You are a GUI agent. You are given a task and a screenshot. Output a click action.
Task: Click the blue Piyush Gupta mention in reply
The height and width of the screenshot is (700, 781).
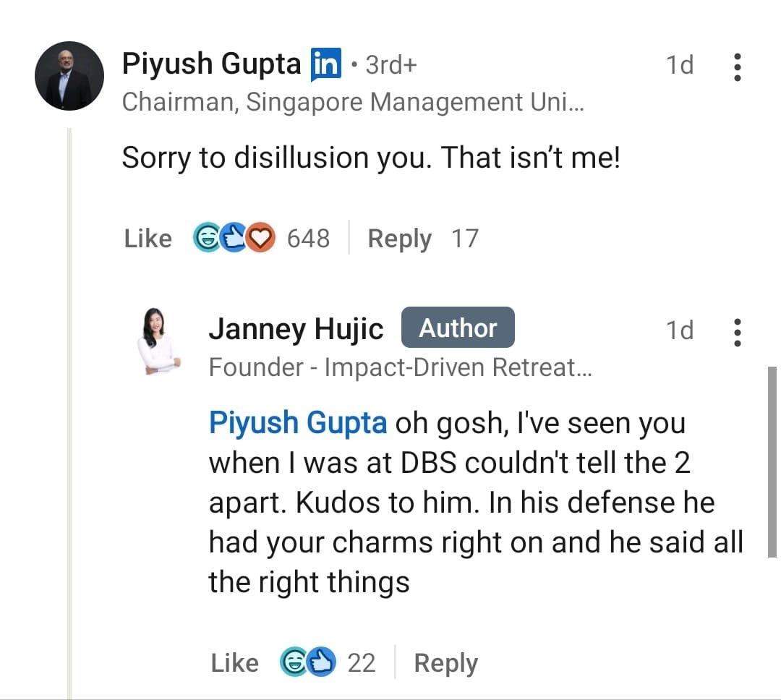pos(298,423)
